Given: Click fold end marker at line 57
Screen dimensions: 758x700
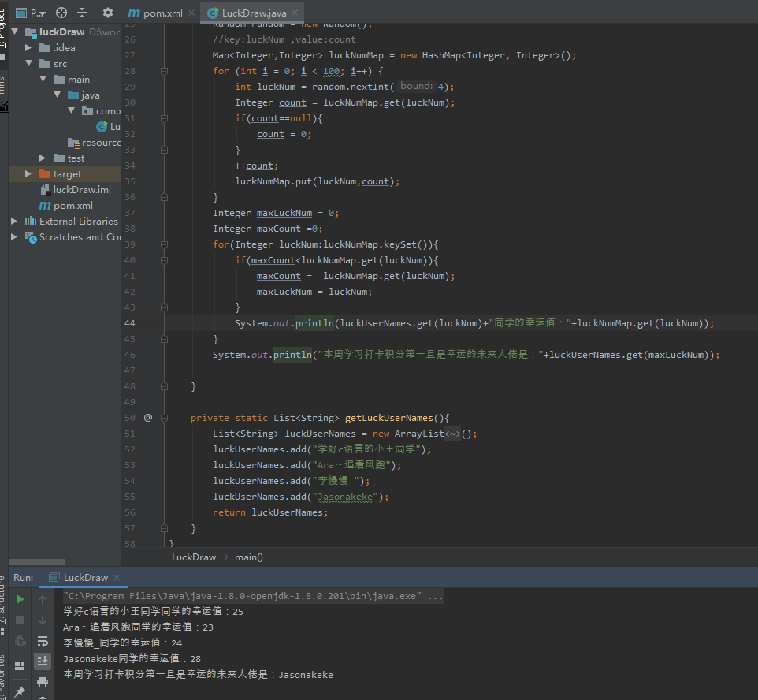Looking at the screenshot, I should click(x=165, y=528).
